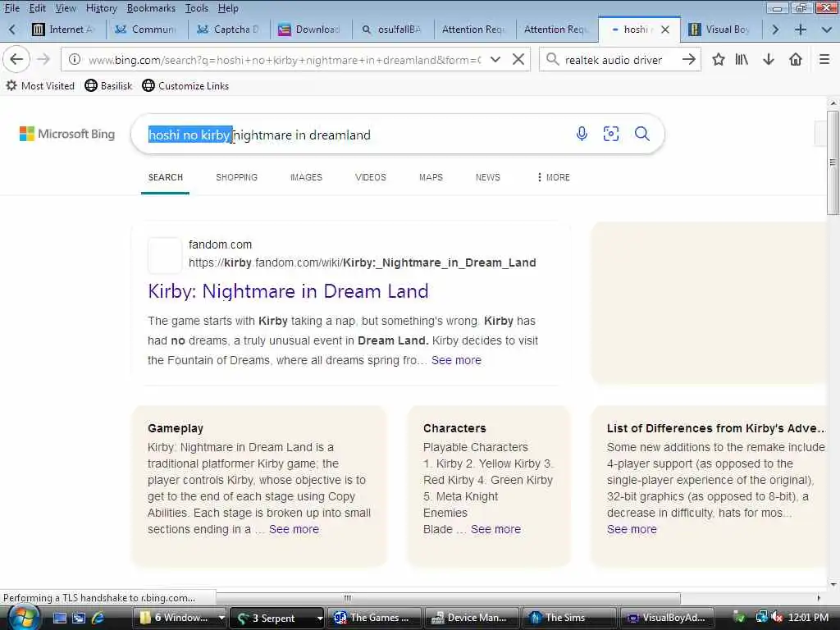The image size is (840, 630).
Task: Click the realtek audio driver search field
Action: 620,59
